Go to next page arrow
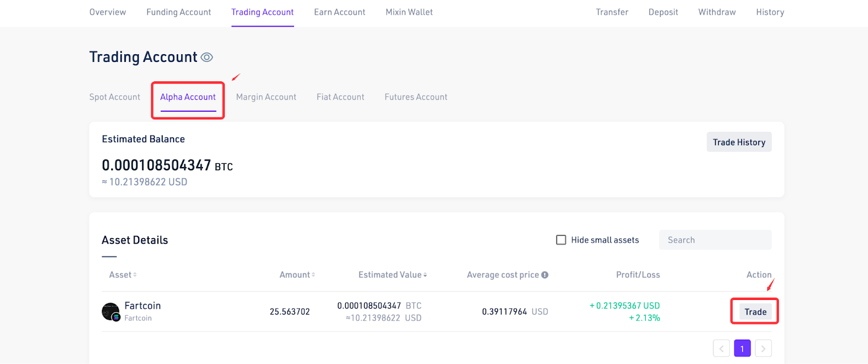 coord(763,349)
